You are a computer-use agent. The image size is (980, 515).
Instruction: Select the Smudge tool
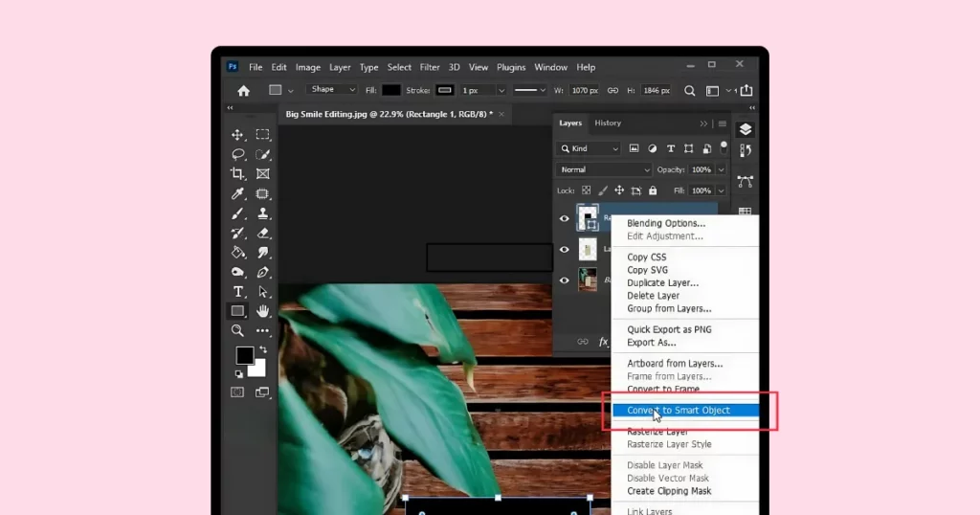point(262,253)
